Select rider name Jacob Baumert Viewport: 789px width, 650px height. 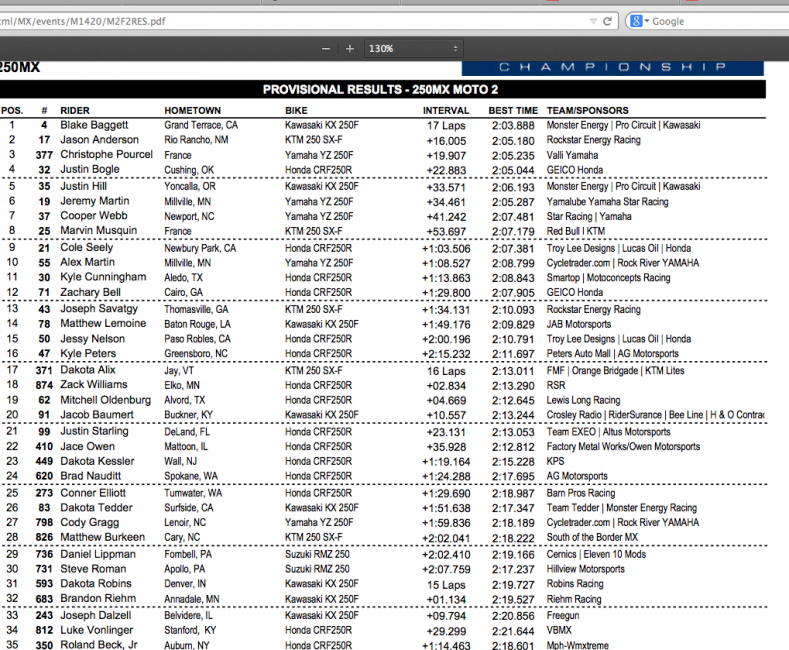[x=97, y=415]
